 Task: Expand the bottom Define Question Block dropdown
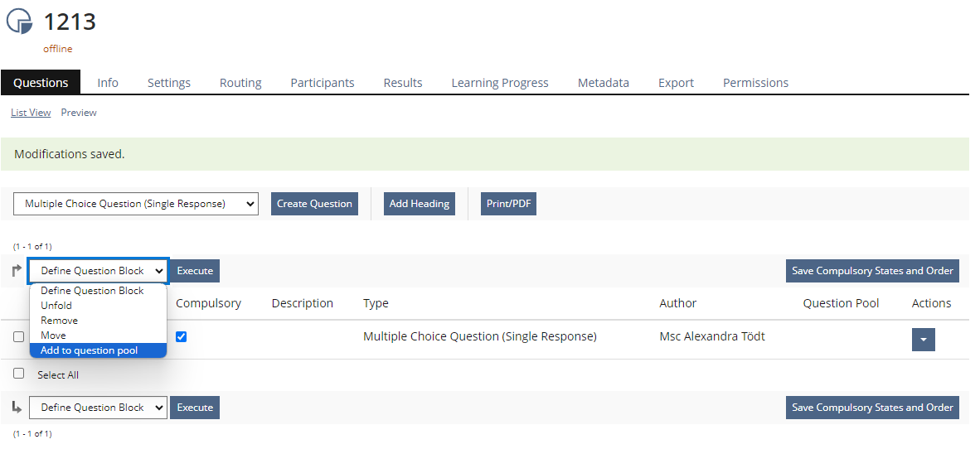[99, 408]
